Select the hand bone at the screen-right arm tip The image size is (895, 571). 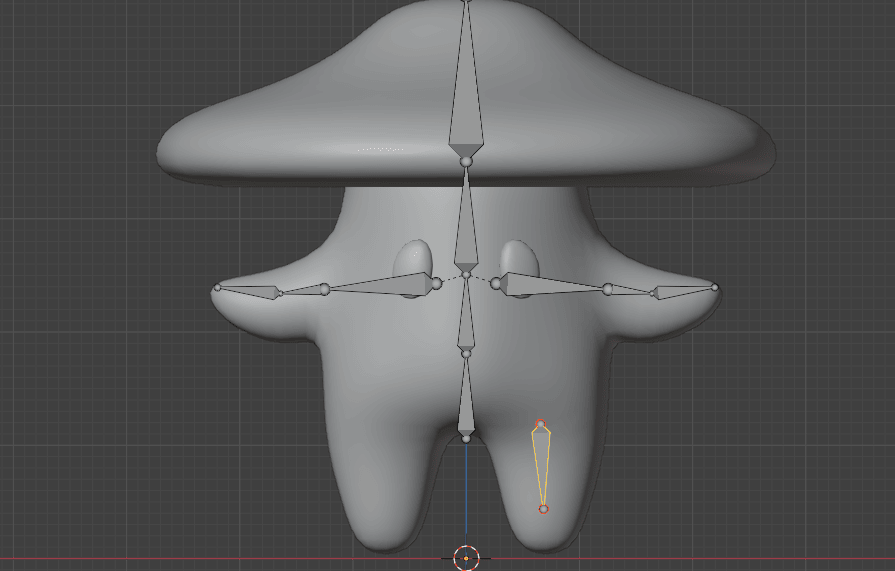682,291
